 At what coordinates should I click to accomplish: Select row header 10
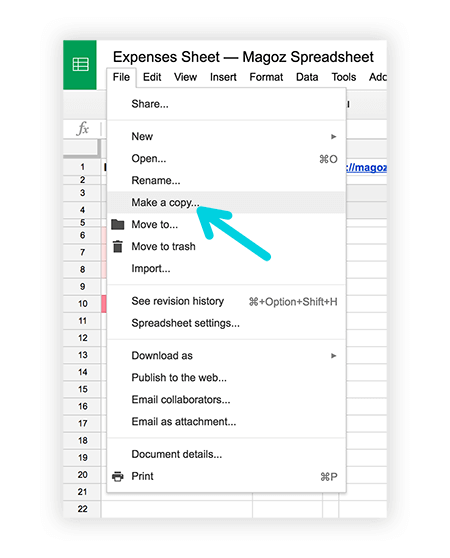pos(82,304)
